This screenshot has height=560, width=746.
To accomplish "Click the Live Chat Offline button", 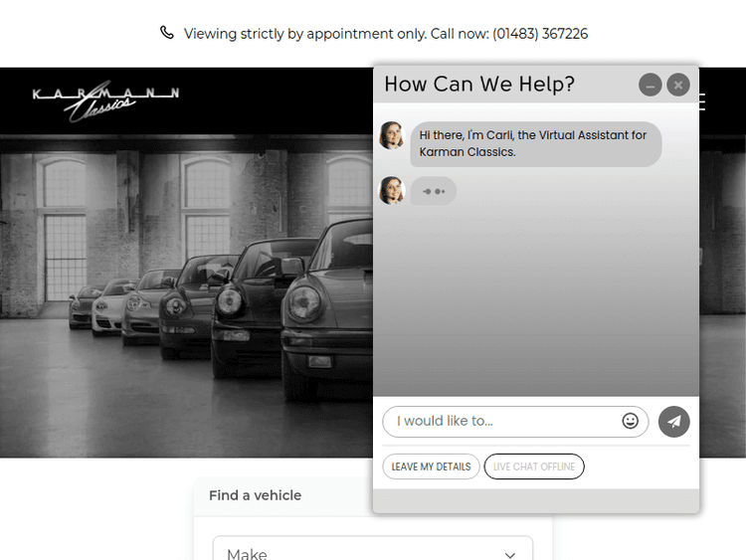I will click(534, 467).
